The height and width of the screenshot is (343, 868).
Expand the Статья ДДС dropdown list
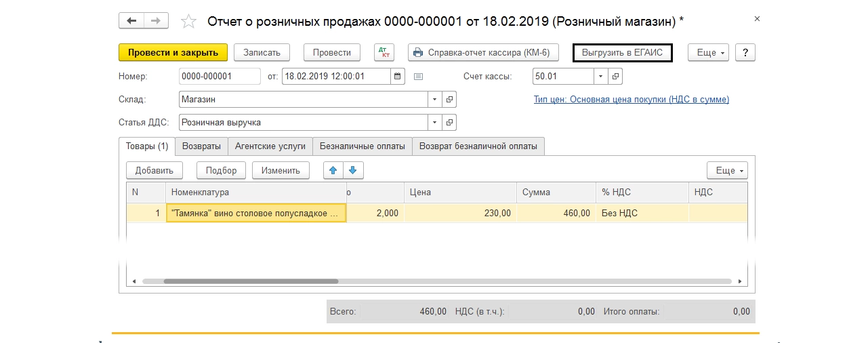[x=434, y=123]
